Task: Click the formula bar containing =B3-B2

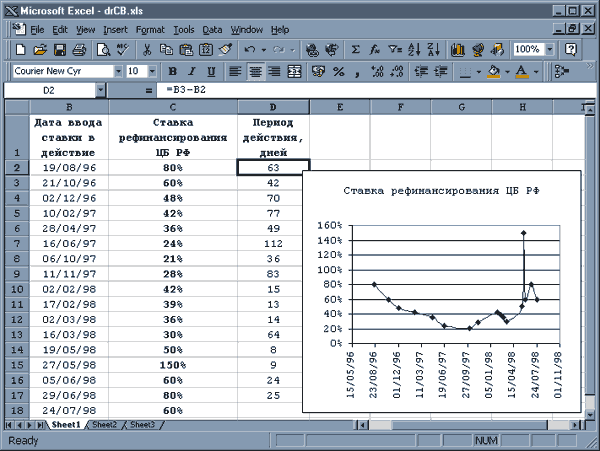Action: click(x=375, y=90)
